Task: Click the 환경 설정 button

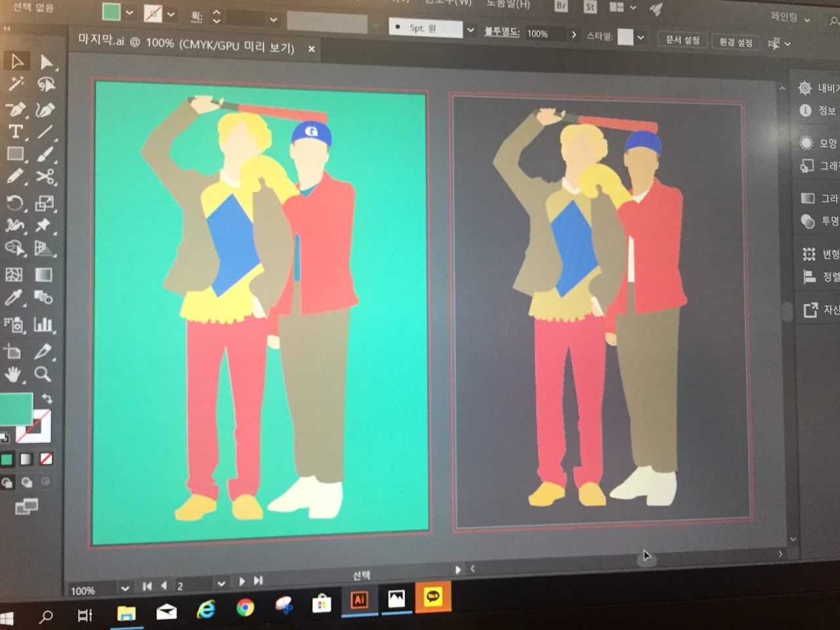Action: (736, 43)
